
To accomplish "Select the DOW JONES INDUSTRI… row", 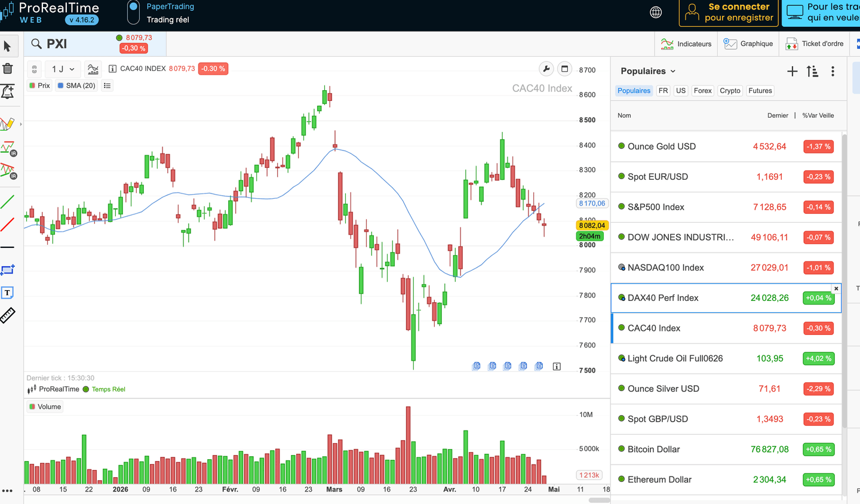I will [726, 237].
